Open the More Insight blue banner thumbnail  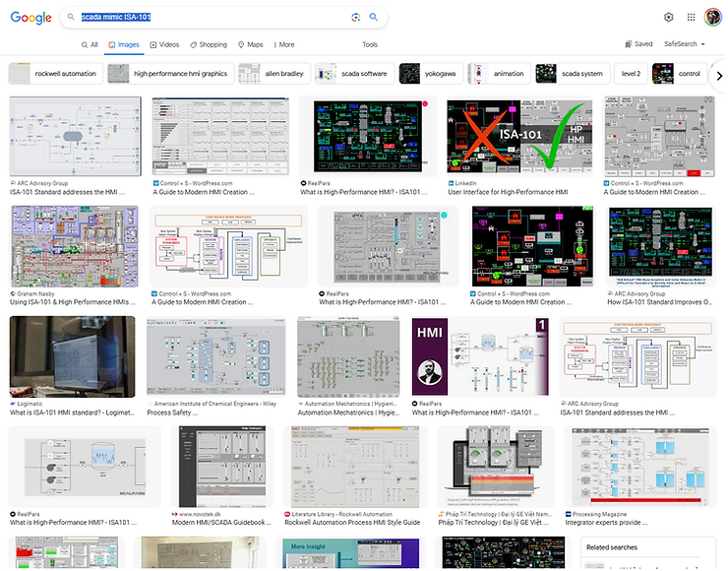pos(351,553)
